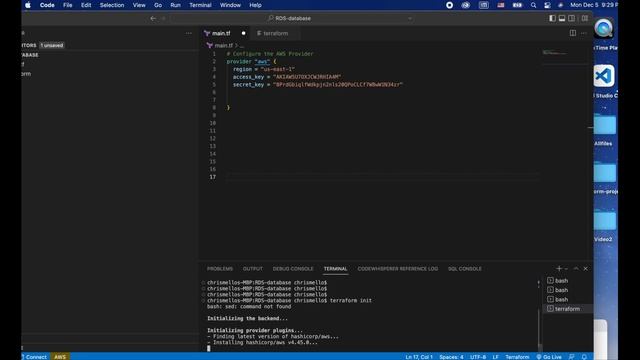Create a new terminal with plus icon
The image size is (640, 360).
[x=559, y=268]
